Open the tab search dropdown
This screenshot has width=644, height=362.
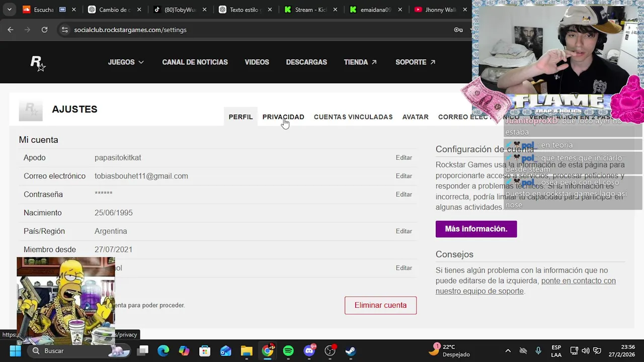(x=9, y=10)
